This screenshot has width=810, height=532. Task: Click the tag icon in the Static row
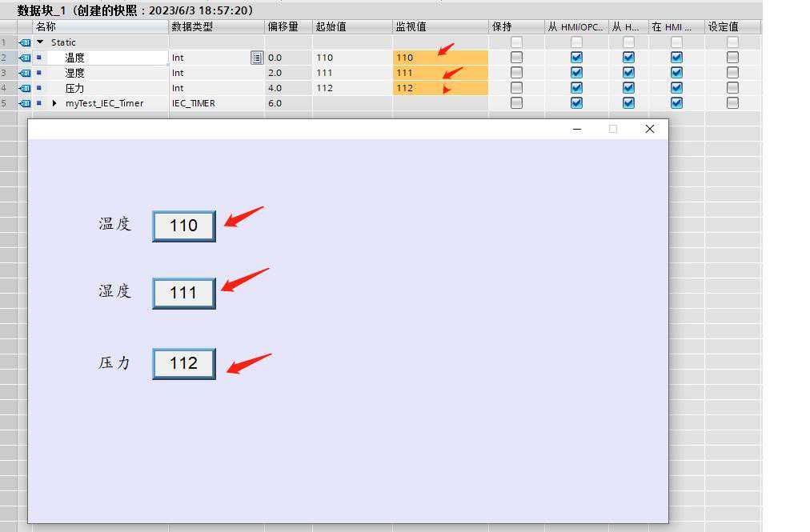click(25, 42)
